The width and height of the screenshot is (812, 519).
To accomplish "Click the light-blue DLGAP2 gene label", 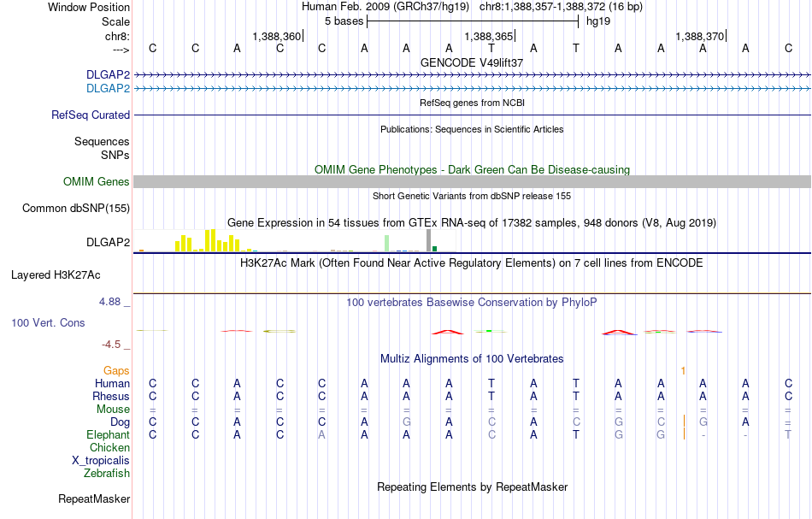I will [x=109, y=89].
